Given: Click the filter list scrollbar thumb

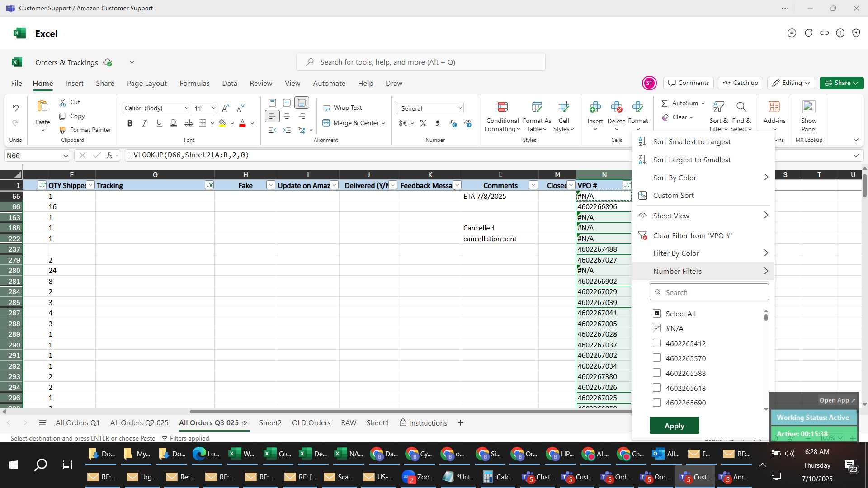Looking at the screenshot, I should [x=766, y=317].
